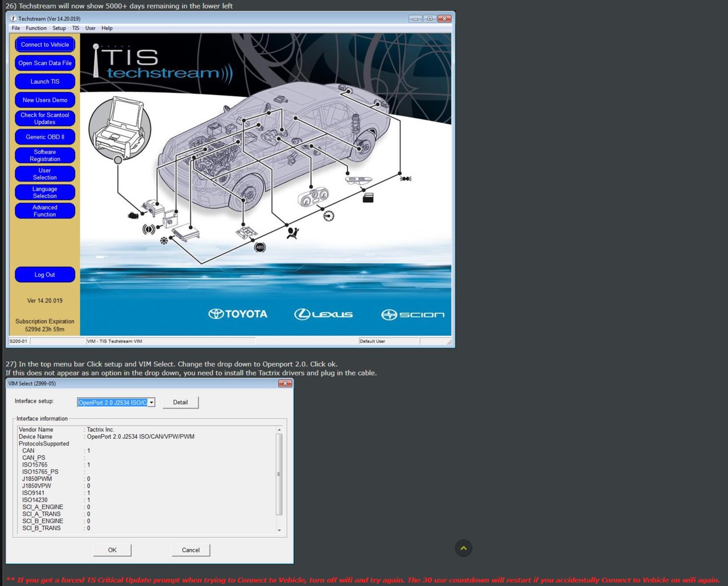Confirm VIM selection with OK
This screenshot has height=586, width=728.
pyautogui.click(x=112, y=550)
